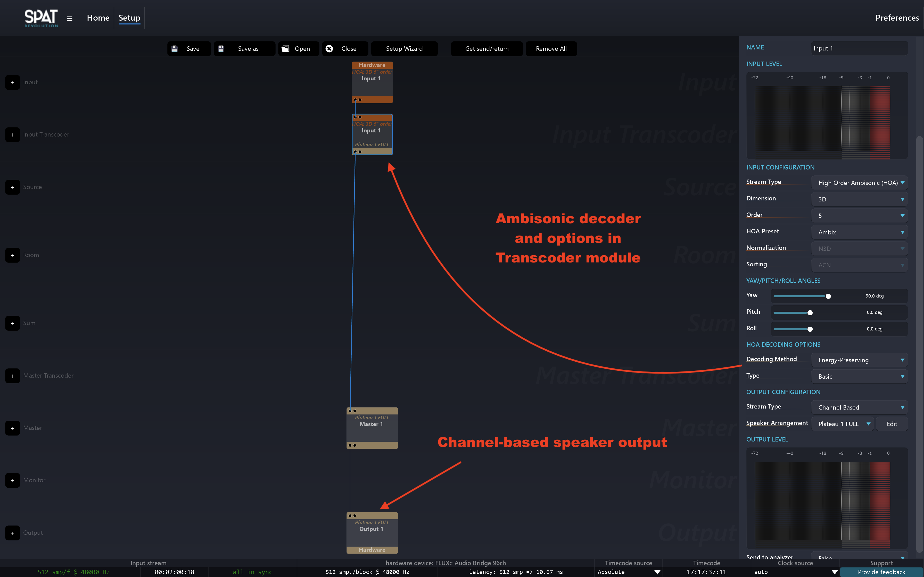Open the hamburger menu next to SPAT logo
This screenshot has width=924, height=577.
(70, 18)
